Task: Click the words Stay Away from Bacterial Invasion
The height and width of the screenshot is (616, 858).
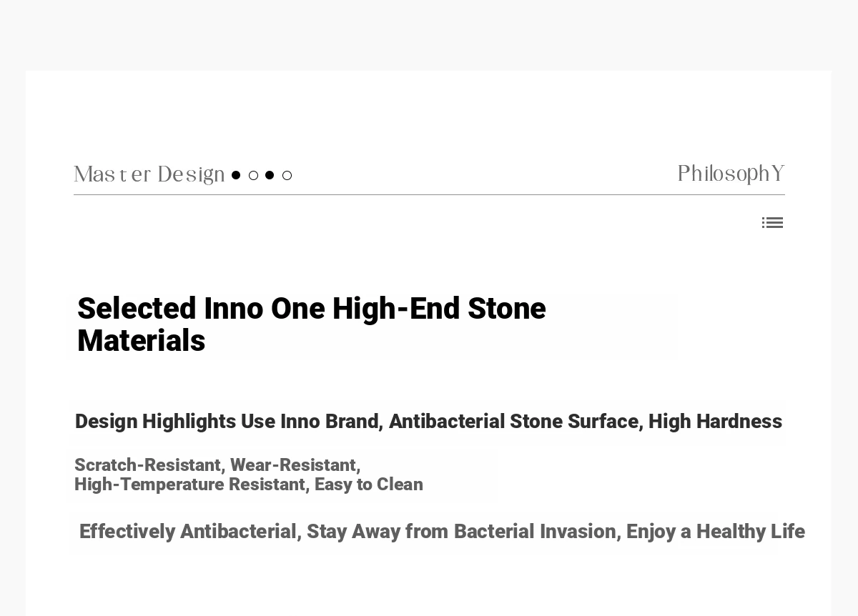Action: pos(461,532)
